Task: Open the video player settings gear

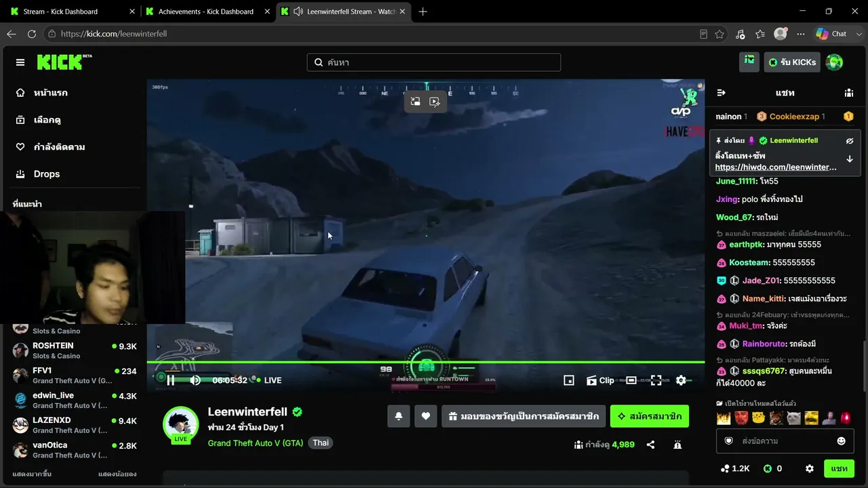Action: coord(682,380)
